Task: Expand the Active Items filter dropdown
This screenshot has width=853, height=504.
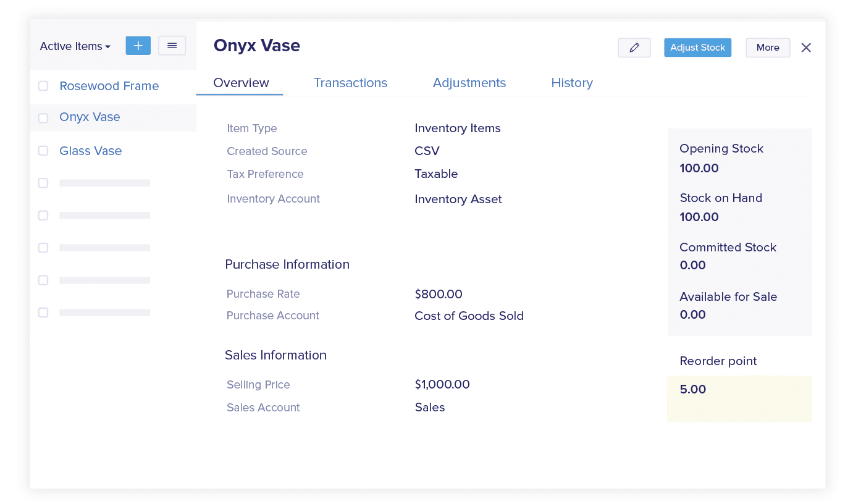Action: 75,46
